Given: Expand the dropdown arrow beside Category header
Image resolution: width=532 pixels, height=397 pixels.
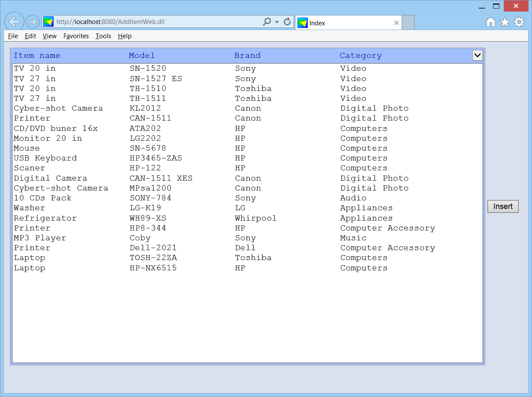Looking at the screenshot, I should coord(478,55).
